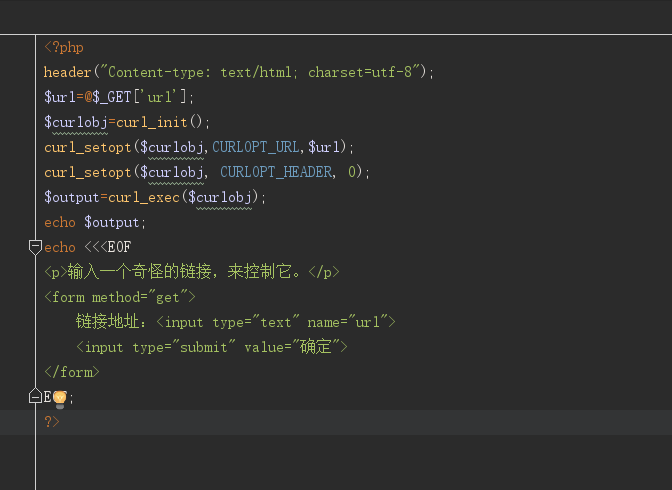Image resolution: width=672 pixels, height=490 pixels.
Task: Click the lightbulb quick-fix icon
Action: point(59,397)
